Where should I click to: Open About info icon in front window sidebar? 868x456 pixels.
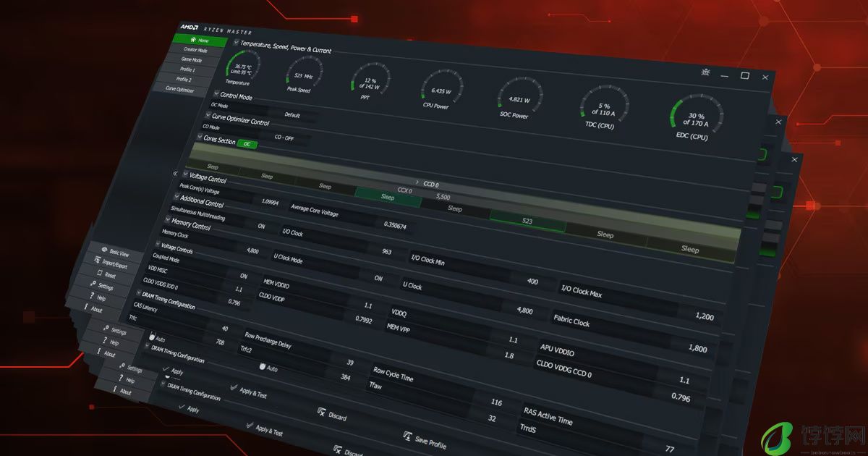click(86, 306)
